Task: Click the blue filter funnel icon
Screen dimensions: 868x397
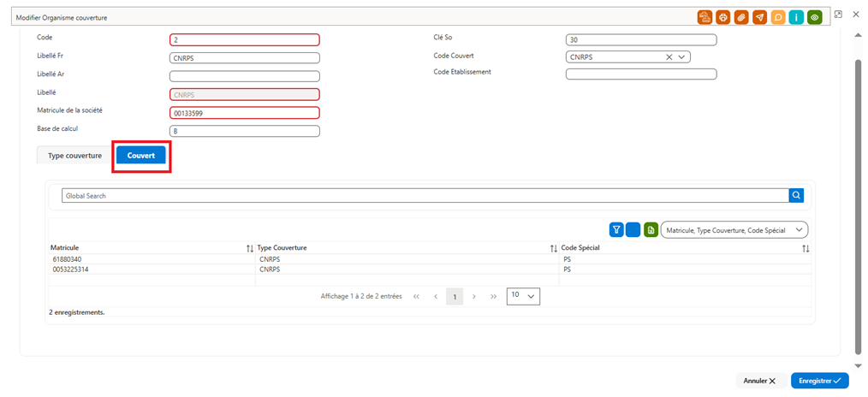Action: click(616, 229)
